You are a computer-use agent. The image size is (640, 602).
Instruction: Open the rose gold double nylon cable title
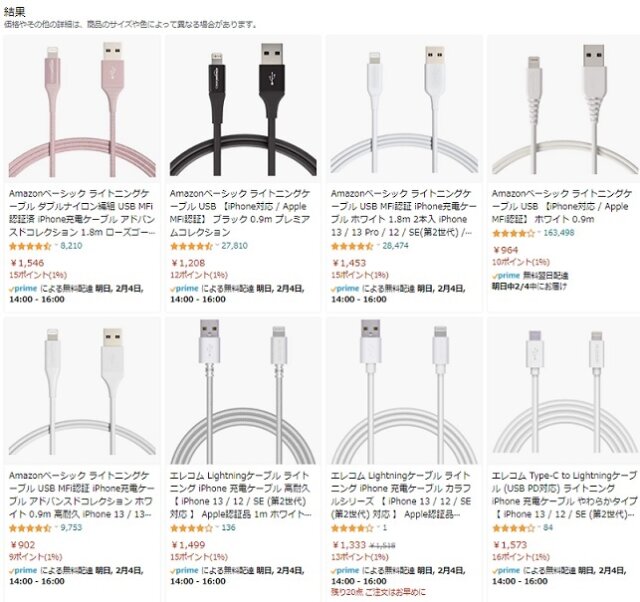[82, 213]
